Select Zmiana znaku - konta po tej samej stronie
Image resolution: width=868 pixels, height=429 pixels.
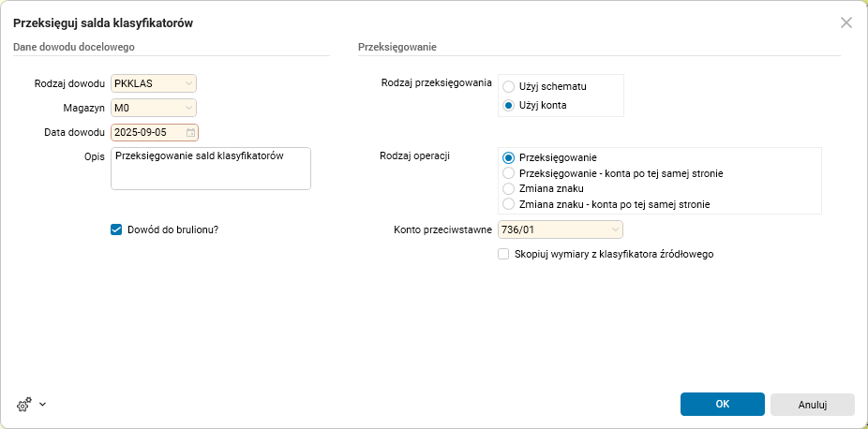point(509,204)
